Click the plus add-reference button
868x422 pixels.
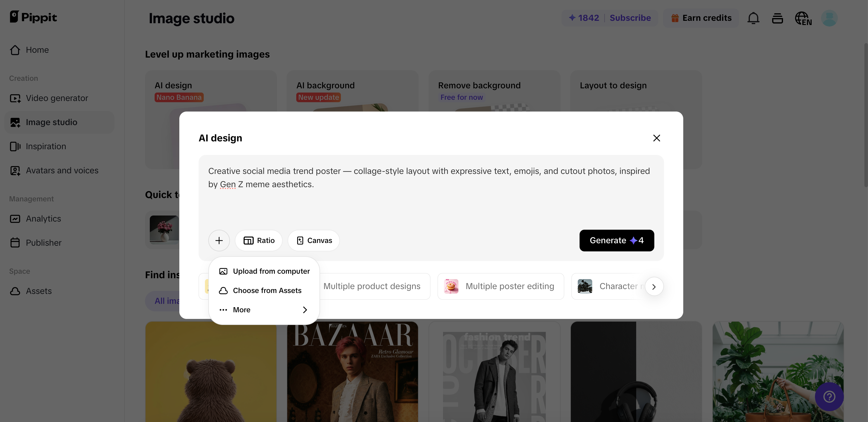[219, 240]
